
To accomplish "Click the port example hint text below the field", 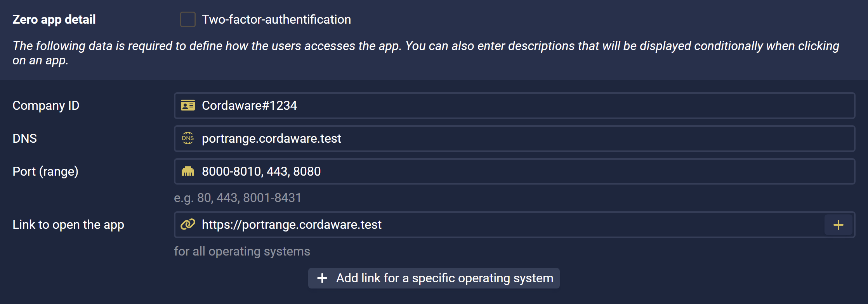I will (238, 198).
